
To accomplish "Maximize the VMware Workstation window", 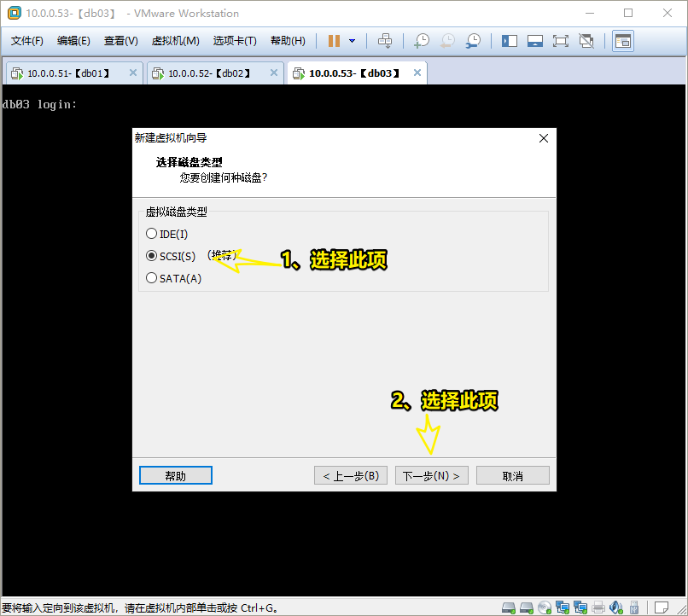I will click(x=628, y=13).
